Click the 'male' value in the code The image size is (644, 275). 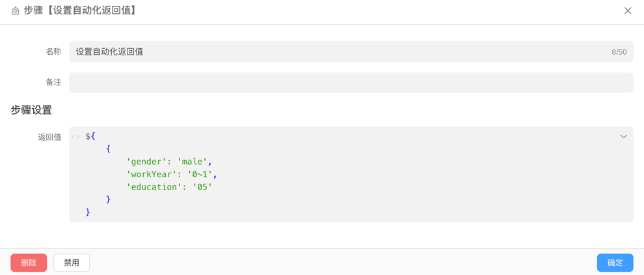pos(192,162)
